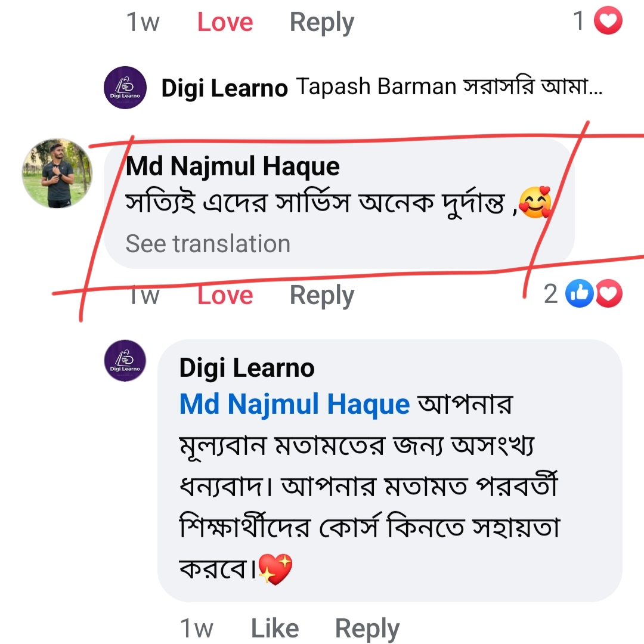Toggle Love on Md Najmul Haque's comment
This screenshot has height=644, width=644.
tap(225, 295)
